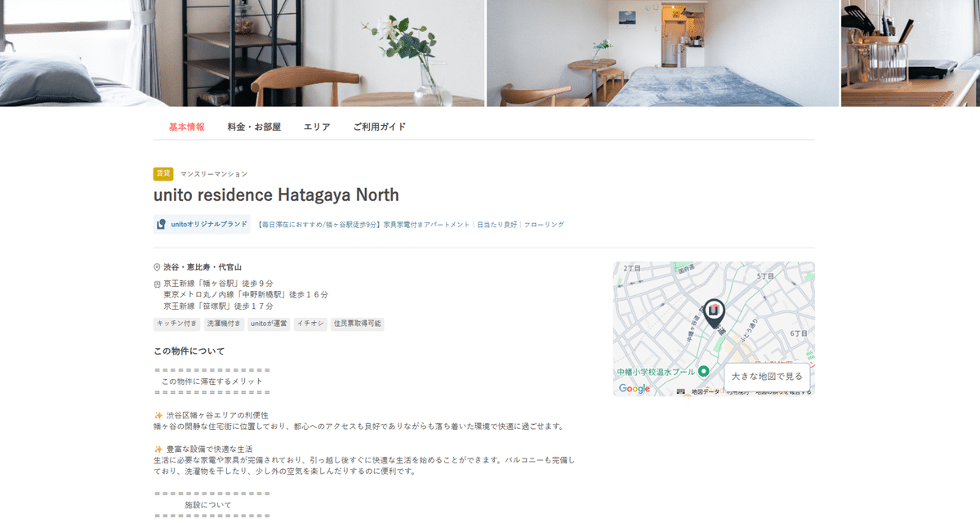Click the green pool marker on the map
The width and height of the screenshot is (980, 523).
703,371
